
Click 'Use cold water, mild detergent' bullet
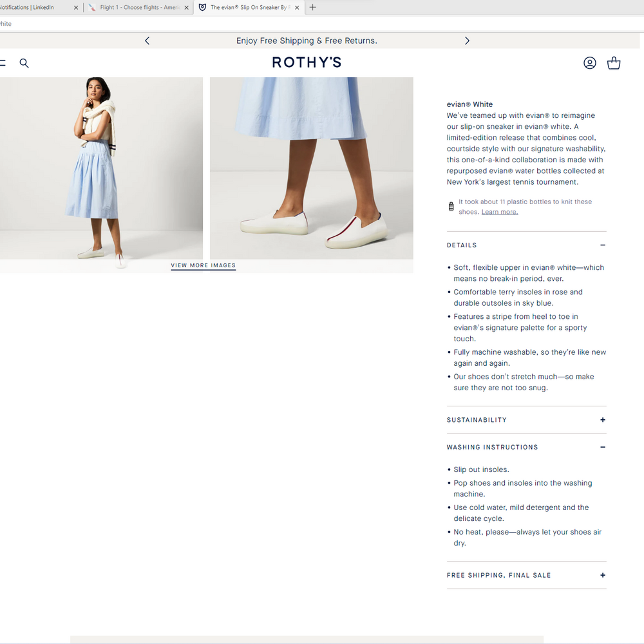point(521,513)
